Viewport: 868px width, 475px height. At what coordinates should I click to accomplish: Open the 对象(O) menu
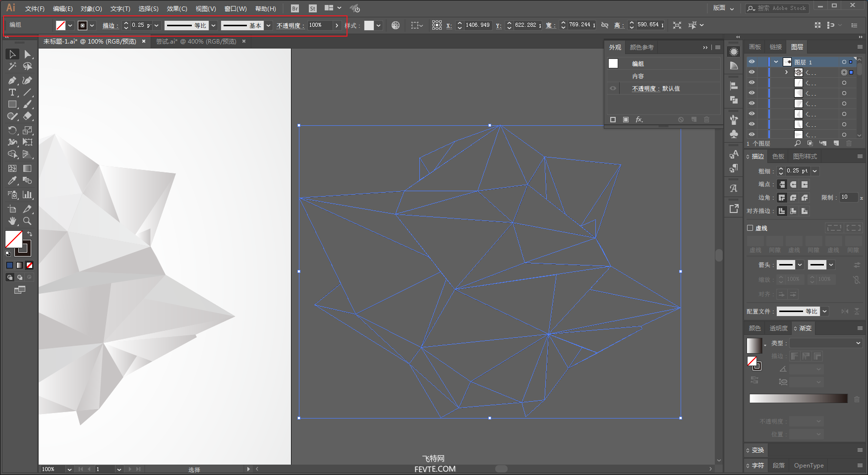coord(91,9)
